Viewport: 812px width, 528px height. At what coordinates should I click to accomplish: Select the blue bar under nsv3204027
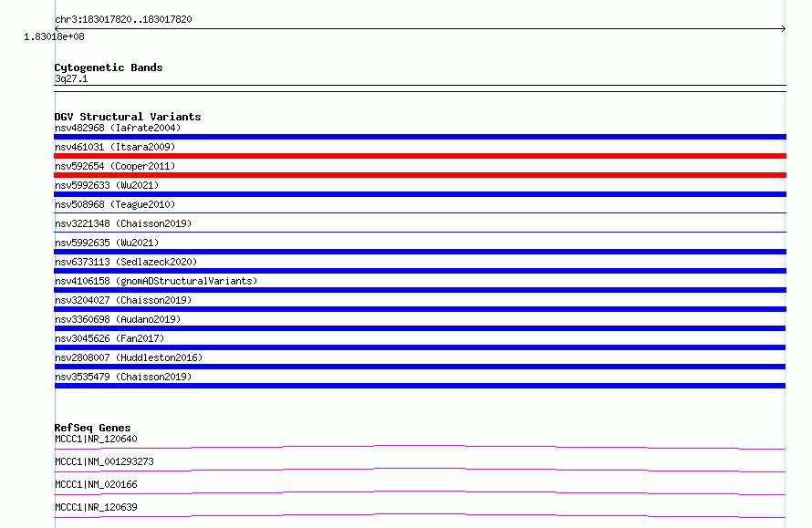click(x=420, y=309)
